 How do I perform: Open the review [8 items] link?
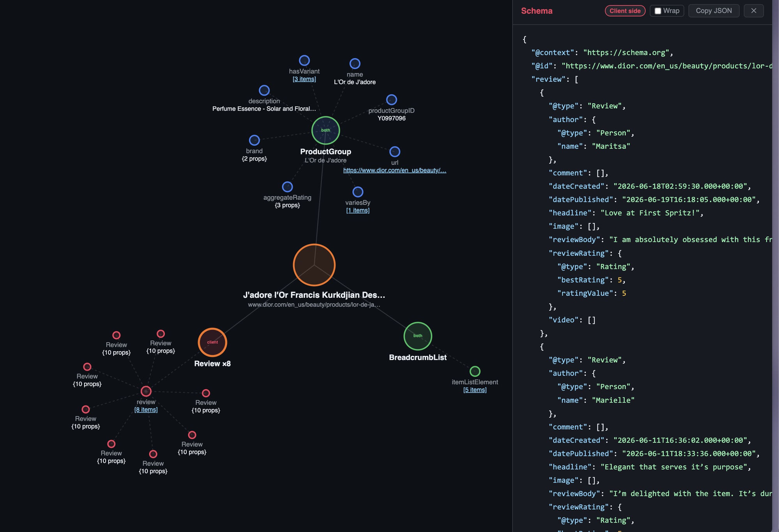tap(146, 410)
